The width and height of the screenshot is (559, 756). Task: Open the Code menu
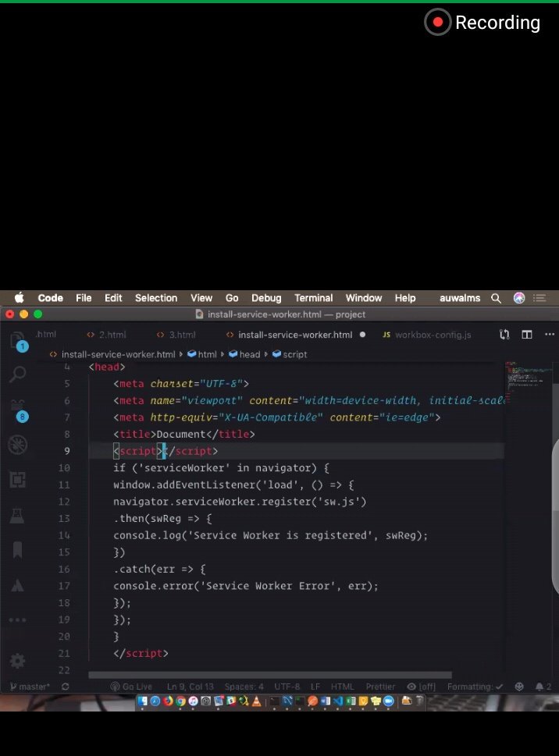50,298
